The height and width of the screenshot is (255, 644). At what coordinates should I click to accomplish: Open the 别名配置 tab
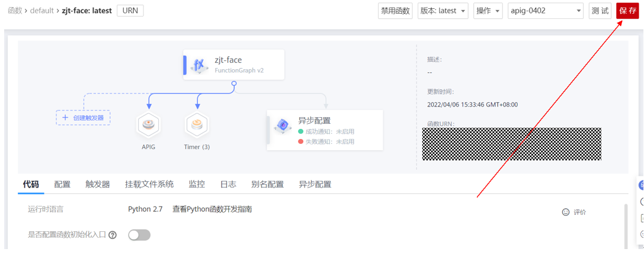267,185
